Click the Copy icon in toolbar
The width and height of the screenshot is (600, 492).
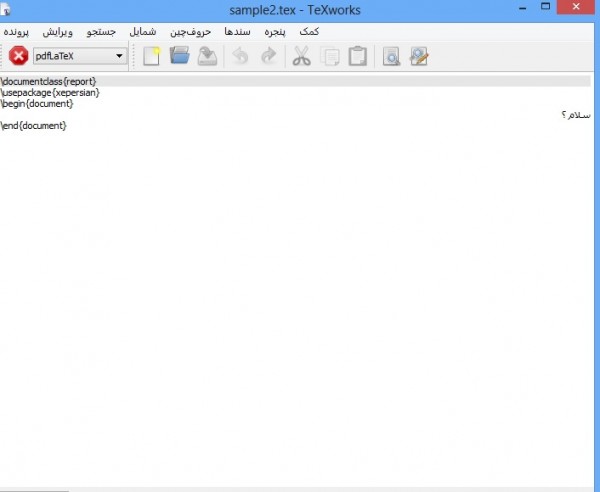pyautogui.click(x=329, y=56)
